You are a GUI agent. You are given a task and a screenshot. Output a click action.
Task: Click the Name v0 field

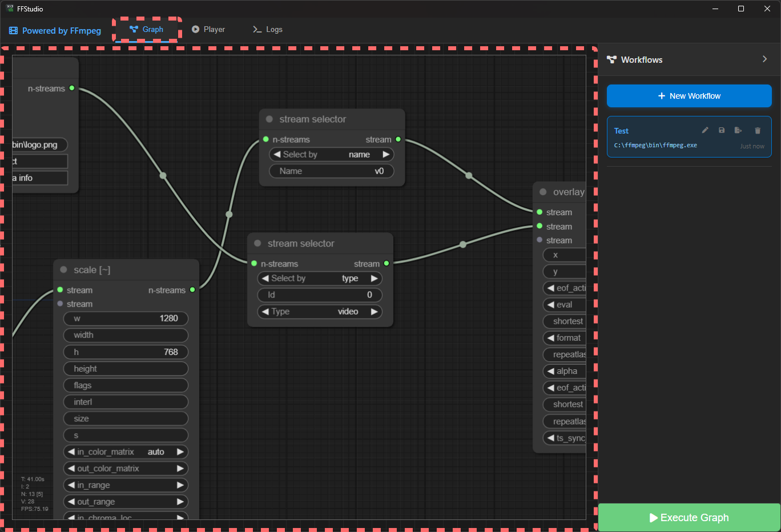coord(332,171)
